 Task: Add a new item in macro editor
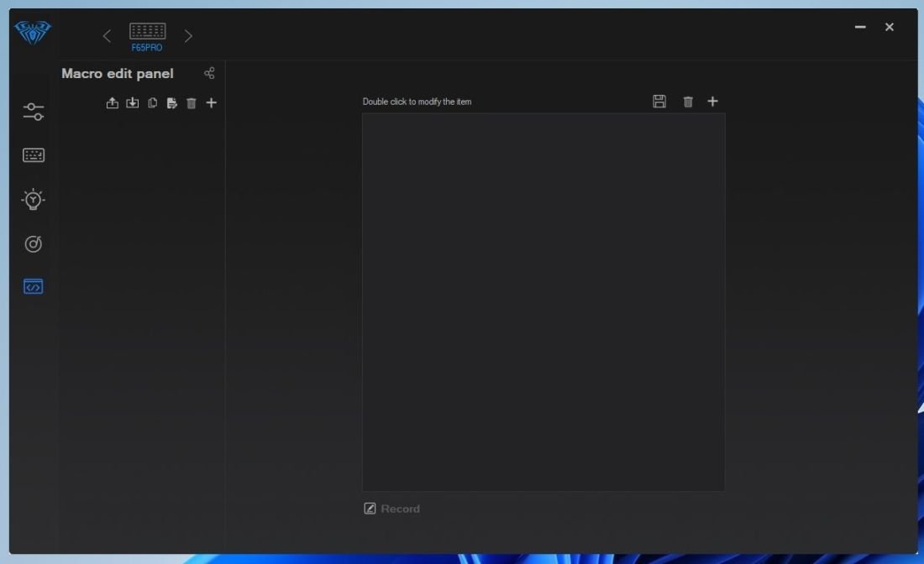[x=712, y=102]
